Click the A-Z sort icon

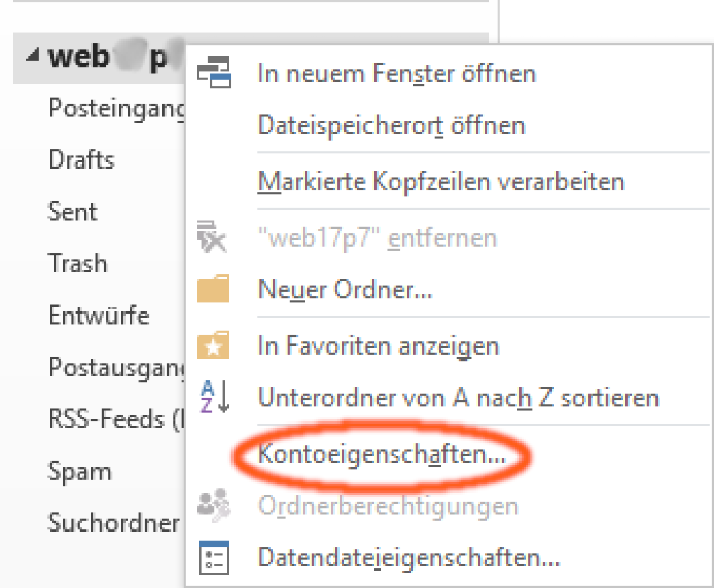[x=213, y=398]
